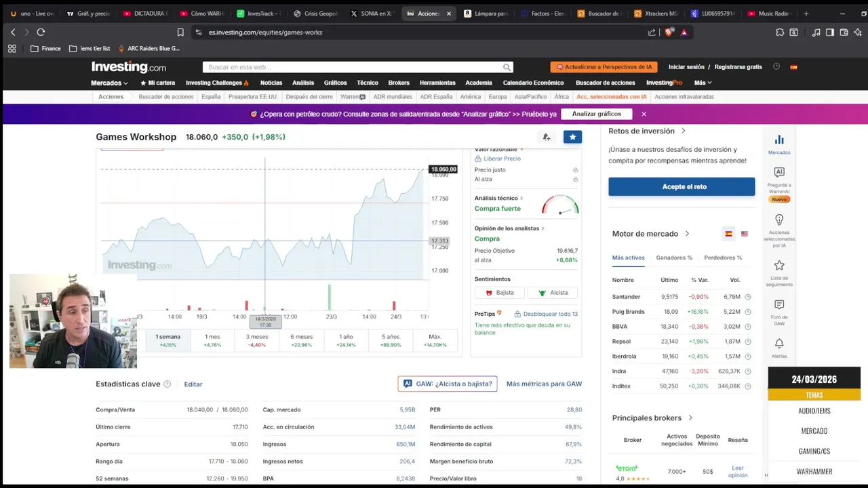Screen dimensions: 868x488
Task: Open Pregunte a WarrenAI sidebar icon
Action: click(779, 184)
